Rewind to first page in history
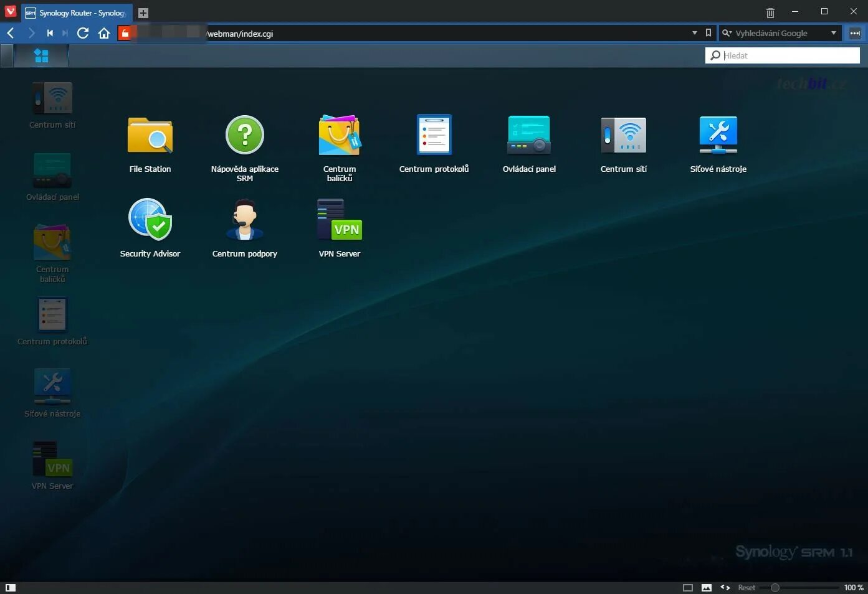 [50, 33]
